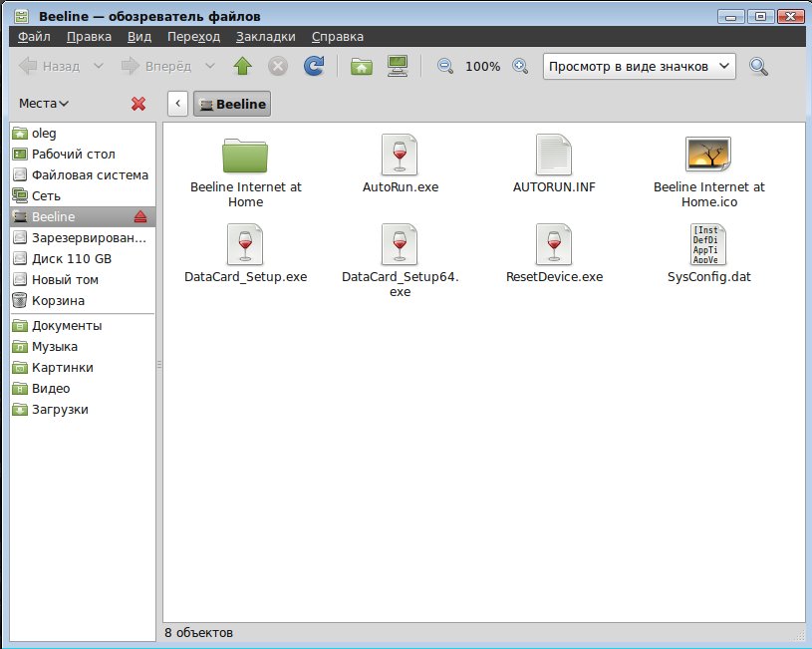This screenshot has height=649, width=812.
Task: Open the Переход menu
Action: (x=193, y=37)
